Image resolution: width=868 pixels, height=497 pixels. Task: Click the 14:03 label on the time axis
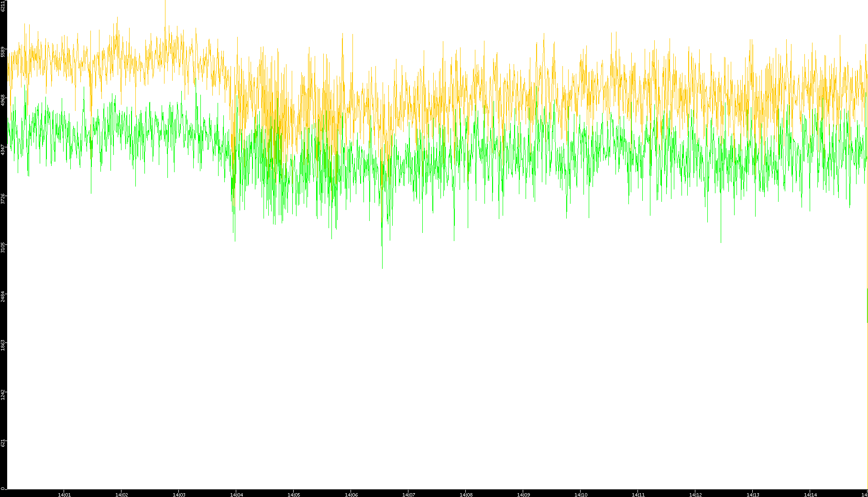point(179,495)
